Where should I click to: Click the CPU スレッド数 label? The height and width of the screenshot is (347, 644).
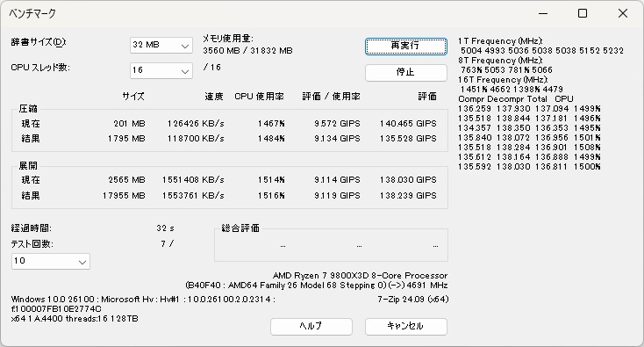pyautogui.click(x=40, y=68)
